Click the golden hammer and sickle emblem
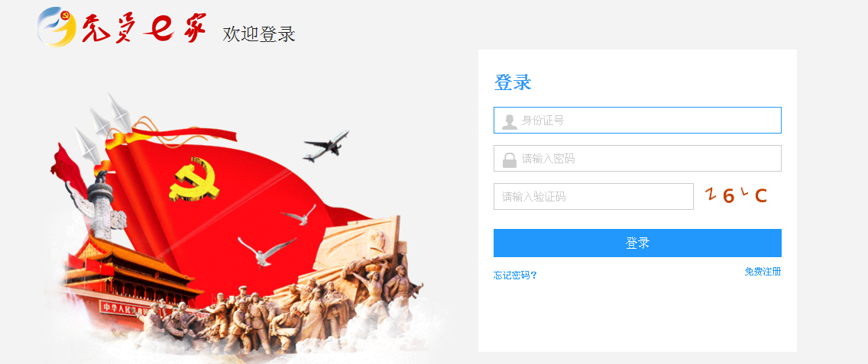The height and width of the screenshot is (364, 868). pos(194,180)
